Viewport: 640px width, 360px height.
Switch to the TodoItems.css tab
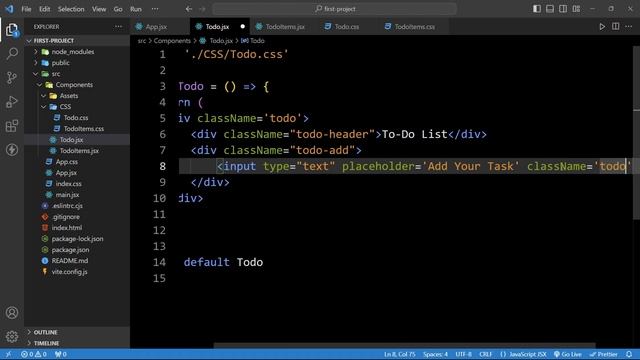414,27
